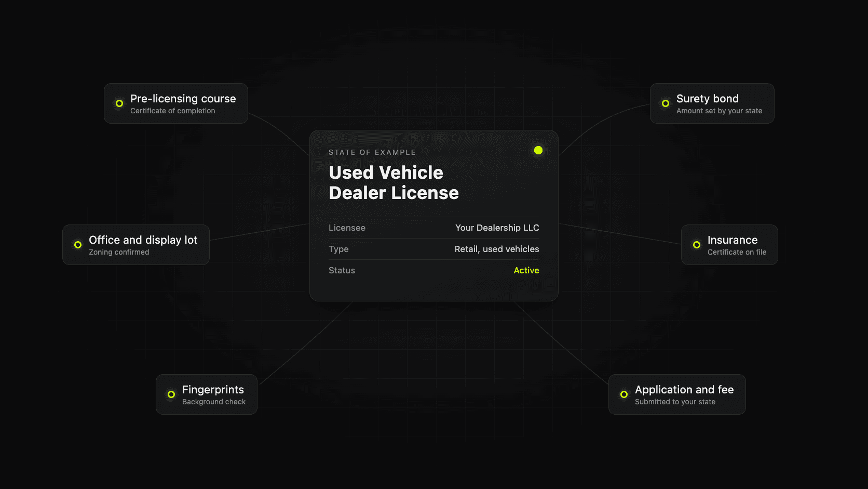Click the 'Used Vehicle Dealer License' heading
Screen dimensions: 868x489
pyautogui.click(x=394, y=183)
